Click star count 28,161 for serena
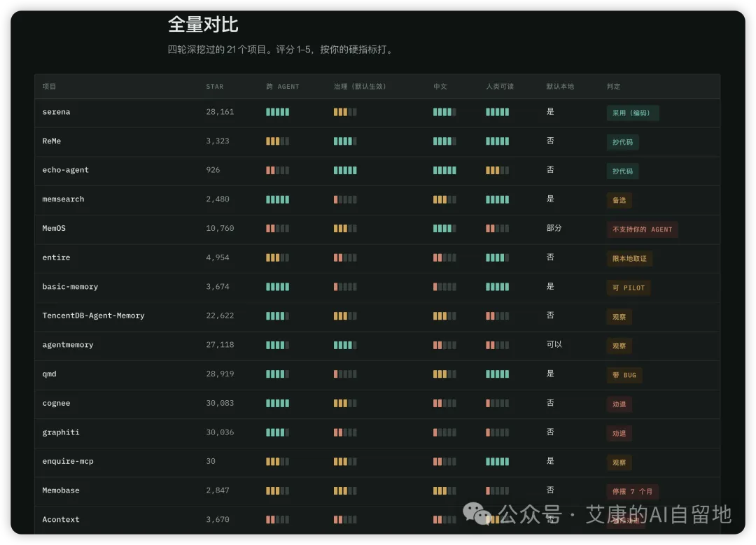 220,112
